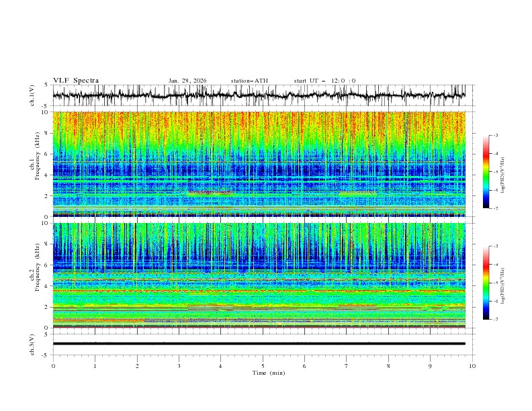This screenshot has height=411, width=532.
Task: Click the "6" kHz tick on ch.2 spectrogram axis
Action: click(x=47, y=265)
